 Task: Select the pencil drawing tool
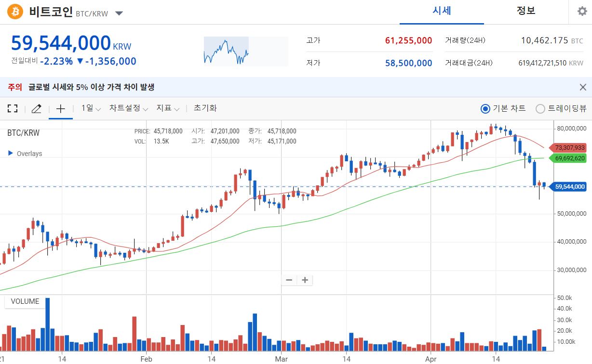point(36,109)
